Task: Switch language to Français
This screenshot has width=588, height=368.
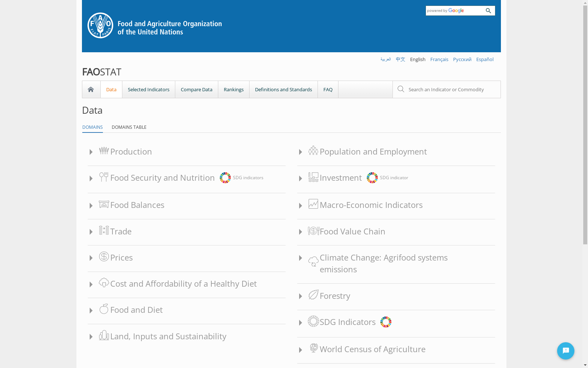Action: pyautogui.click(x=439, y=59)
